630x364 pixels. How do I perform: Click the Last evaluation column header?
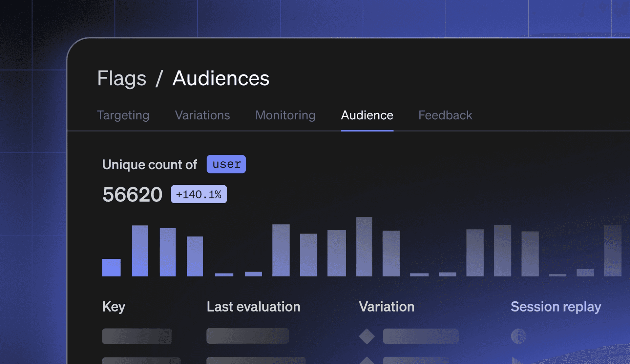[x=253, y=307]
